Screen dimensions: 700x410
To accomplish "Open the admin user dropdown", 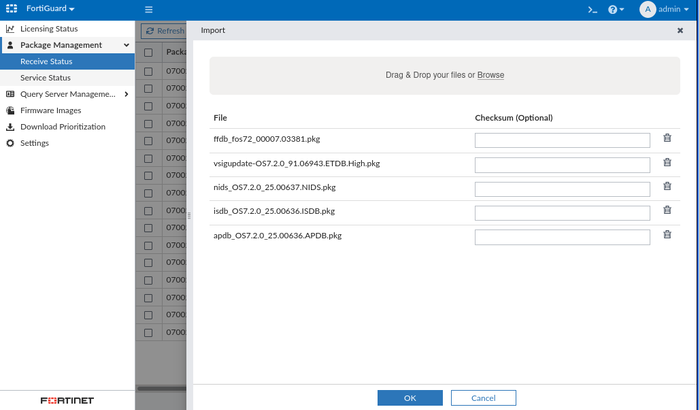I will pos(670,9).
